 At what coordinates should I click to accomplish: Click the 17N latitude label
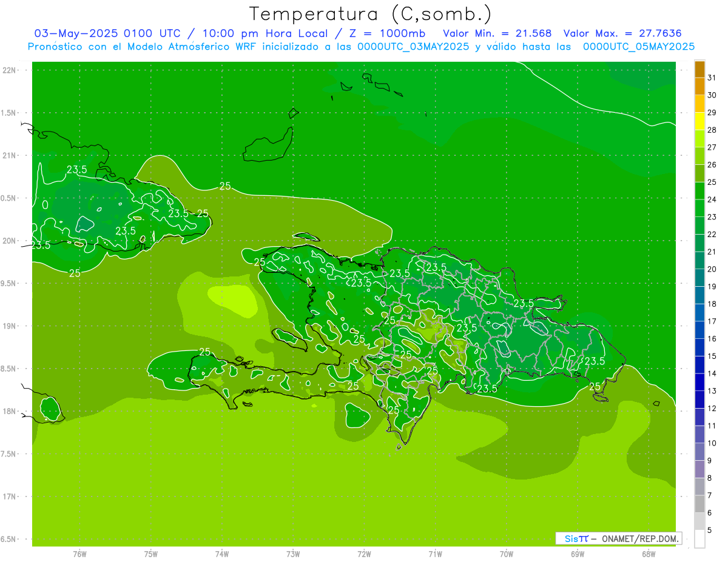[10, 497]
